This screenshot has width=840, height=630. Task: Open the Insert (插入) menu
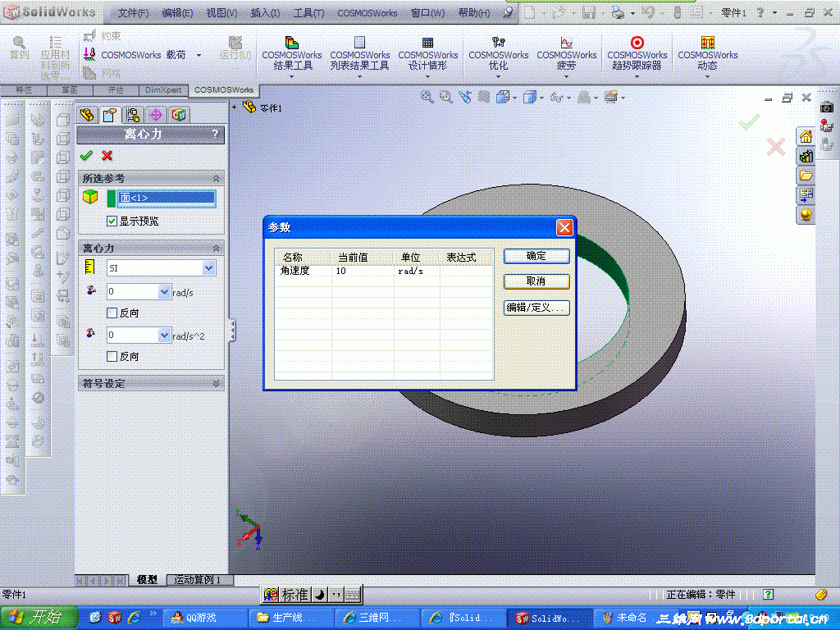[x=265, y=13]
